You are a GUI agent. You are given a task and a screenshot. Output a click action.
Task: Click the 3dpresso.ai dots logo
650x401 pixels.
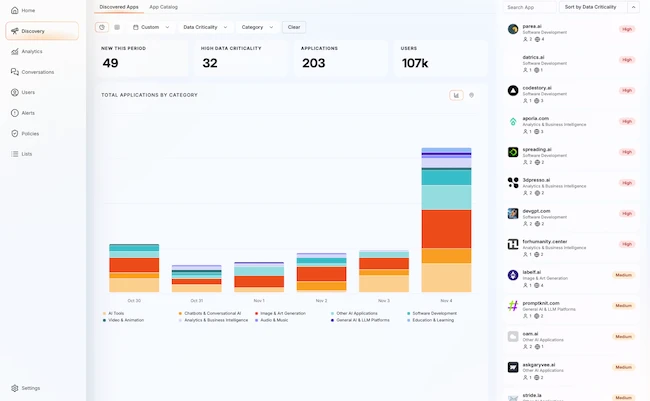[x=513, y=183]
